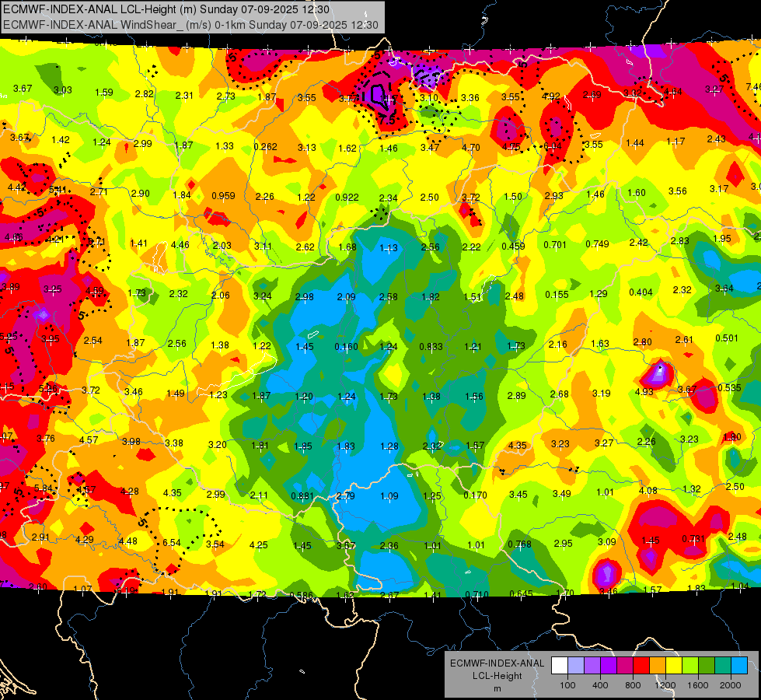Click the red swatch in the legend
The height and width of the screenshot is (700, 761).
pos(641,666)
